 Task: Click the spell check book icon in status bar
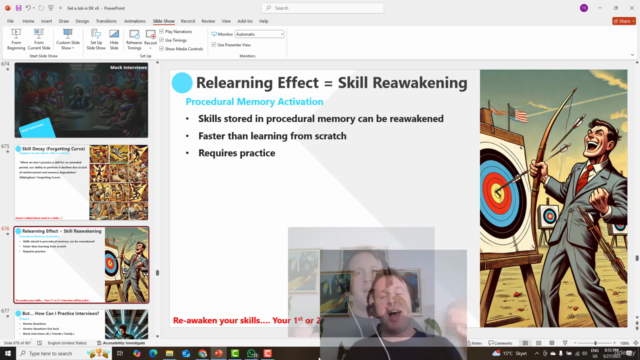coord(39,343)
